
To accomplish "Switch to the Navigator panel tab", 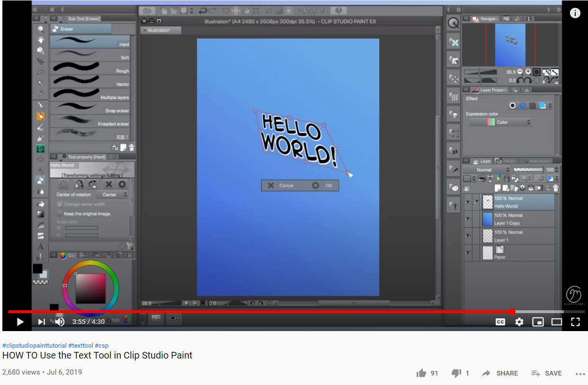I will click(485, 18).
